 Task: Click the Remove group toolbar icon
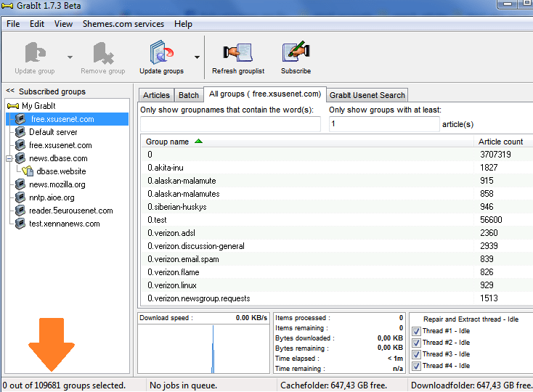click(x=103, y=53)
